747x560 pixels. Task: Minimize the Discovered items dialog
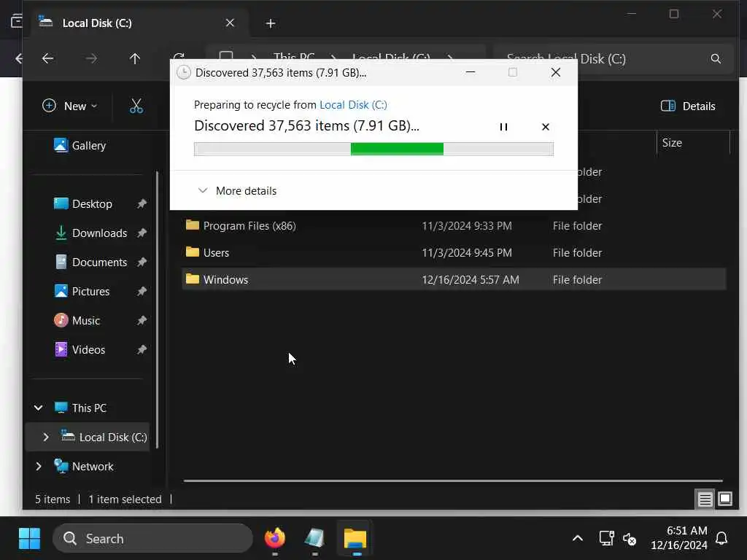(471, 72)
